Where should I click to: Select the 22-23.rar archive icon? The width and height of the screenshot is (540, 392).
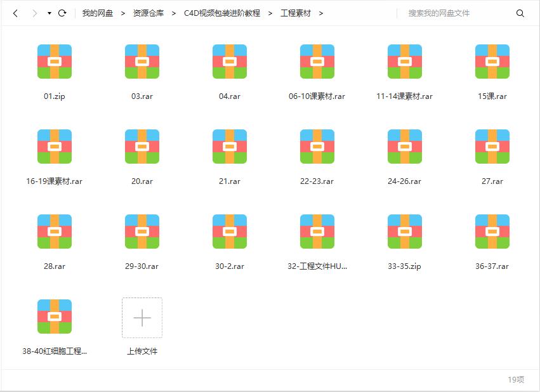(317, 147)
